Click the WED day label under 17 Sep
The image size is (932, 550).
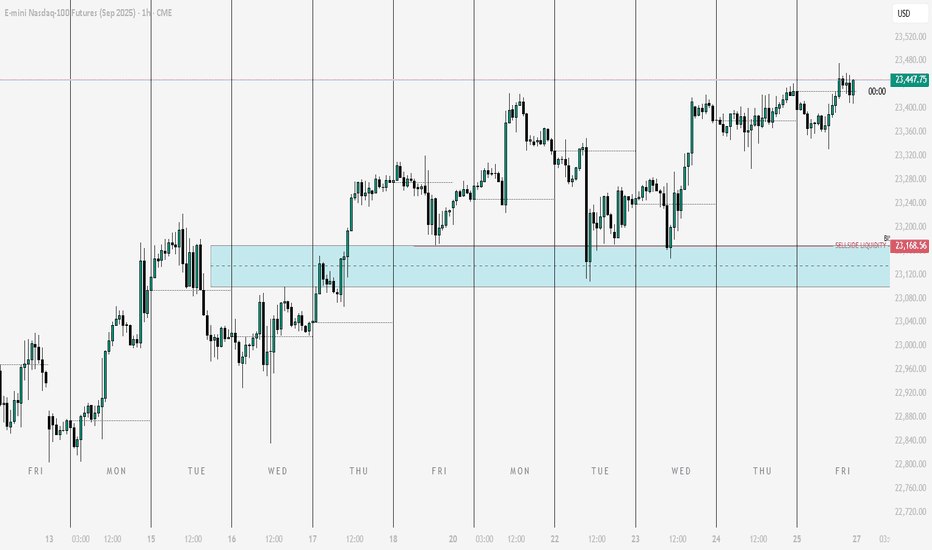pyautogui.click(x=278, y=471)
